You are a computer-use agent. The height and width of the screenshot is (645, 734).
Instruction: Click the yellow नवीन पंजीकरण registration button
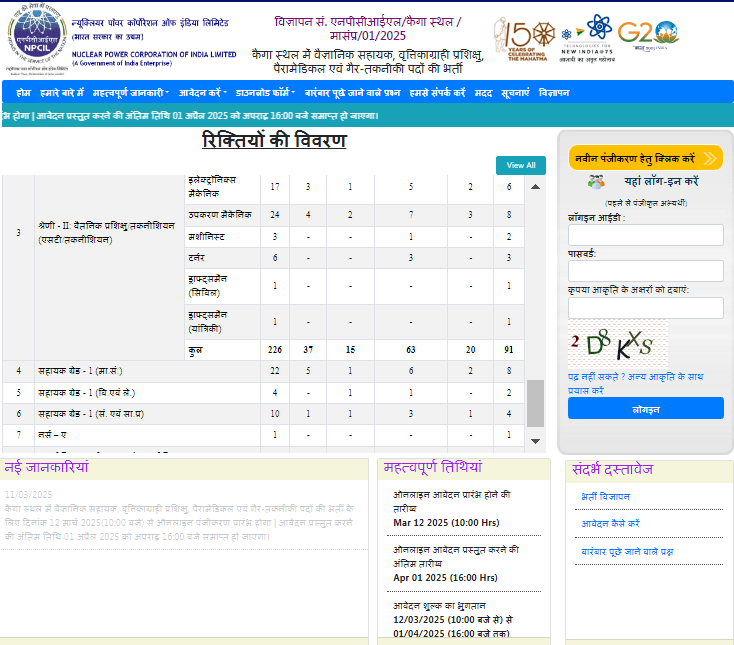pos(645,158)
